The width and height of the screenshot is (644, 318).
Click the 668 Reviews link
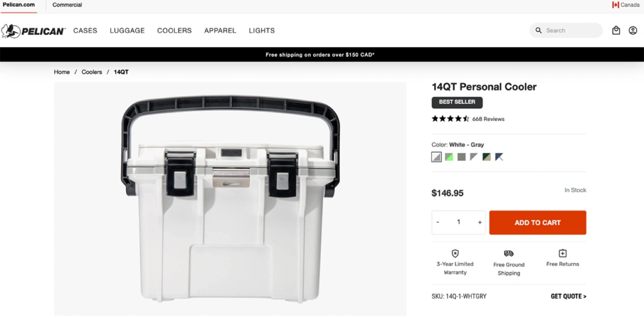[488, 119]
